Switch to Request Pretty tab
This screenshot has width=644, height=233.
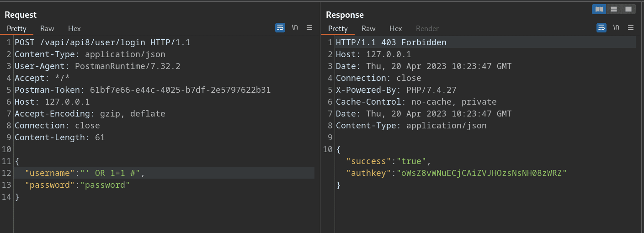pyautogui.click(x=16, y=28)
